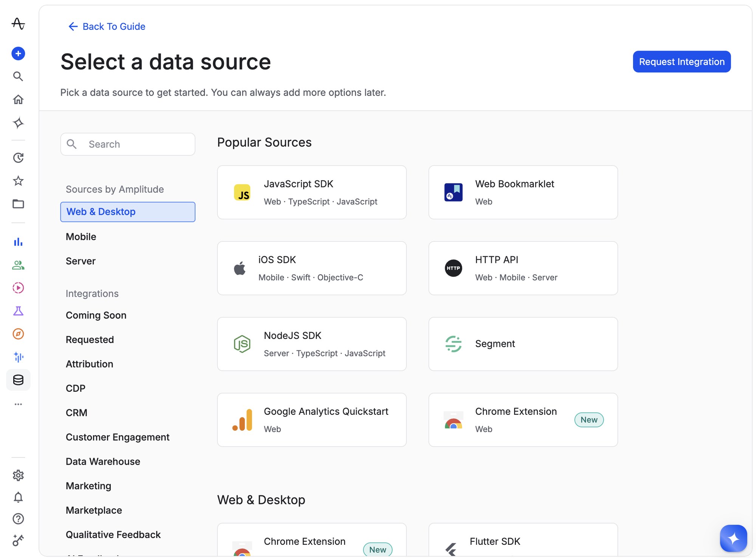
Task: Click the Back To Guide link
Action: coord(114,26)
